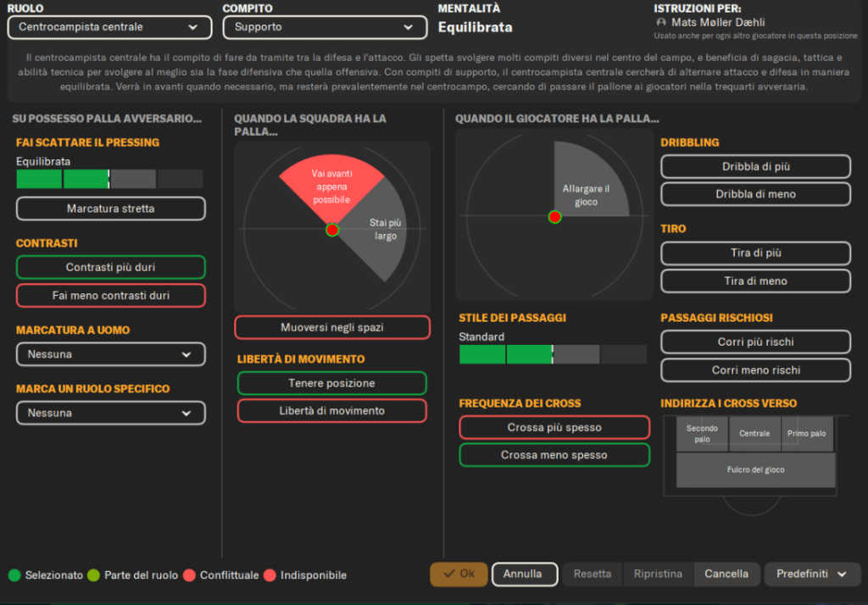
Task: Enable 'Crossa meno spesso' instruction
Action: (x=554, y=455)
